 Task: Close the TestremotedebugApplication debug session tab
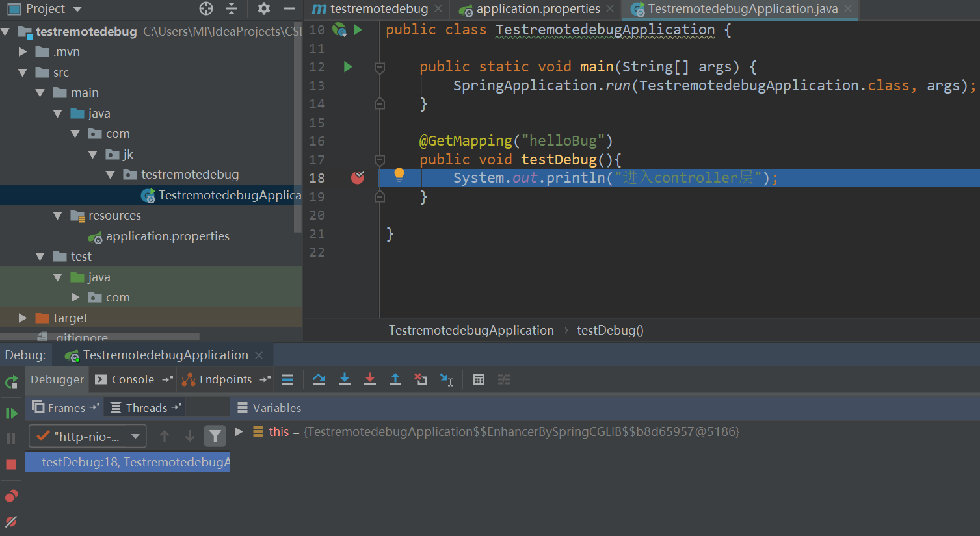(259, 355)
